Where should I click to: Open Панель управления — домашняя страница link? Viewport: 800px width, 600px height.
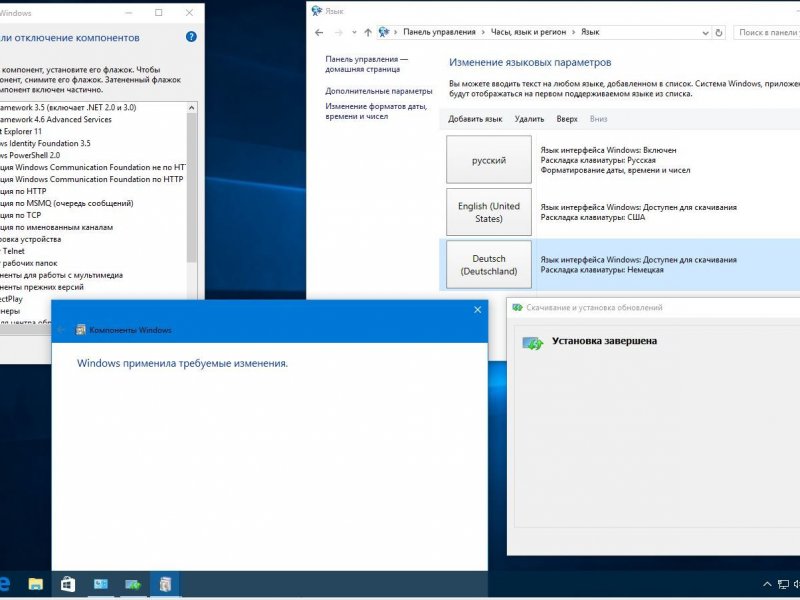366,64
